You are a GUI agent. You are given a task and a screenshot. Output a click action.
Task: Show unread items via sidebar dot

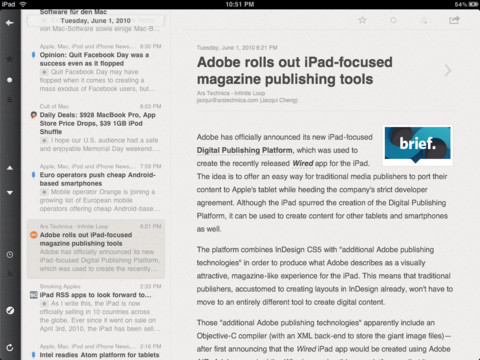(x=10, y=80)
